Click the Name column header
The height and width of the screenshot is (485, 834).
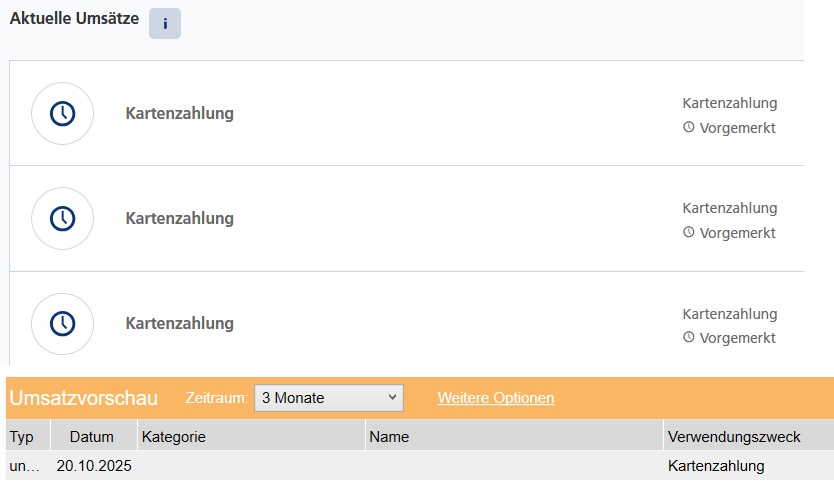389,437
